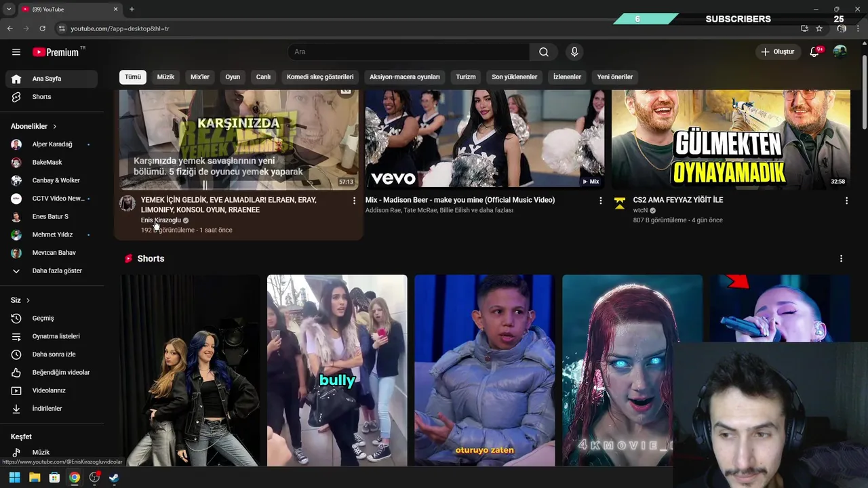Image resolution: width=868 pixels, height=488 pixels.
Task: Select the Son yüklenenler chip
Action: coord(515,77)
